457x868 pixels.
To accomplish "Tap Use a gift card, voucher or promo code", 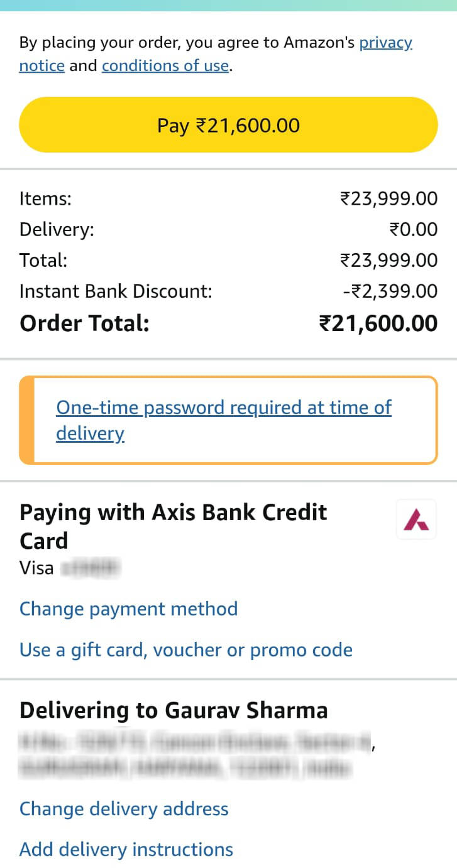I will tap(185, 649).
